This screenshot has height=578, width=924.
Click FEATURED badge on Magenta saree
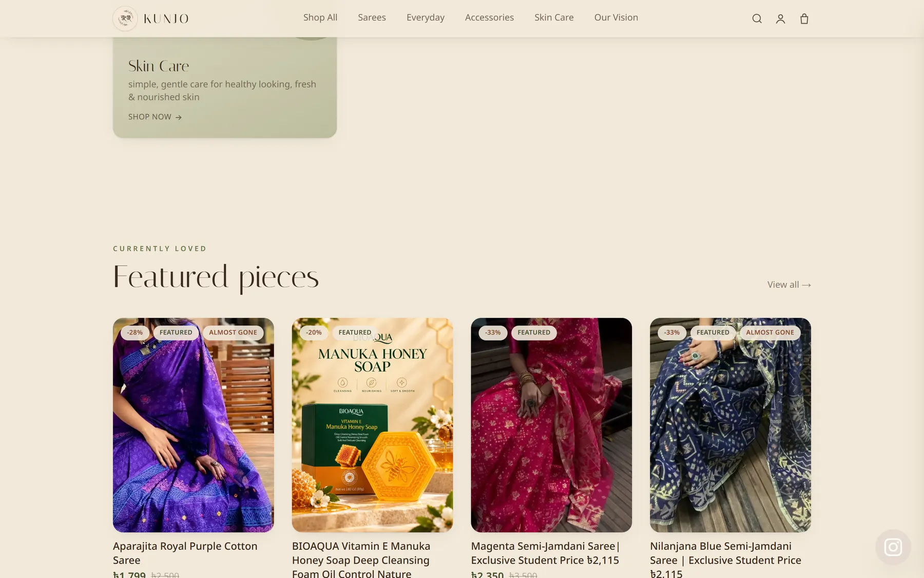pyautogui.click(x=534, y=333)
